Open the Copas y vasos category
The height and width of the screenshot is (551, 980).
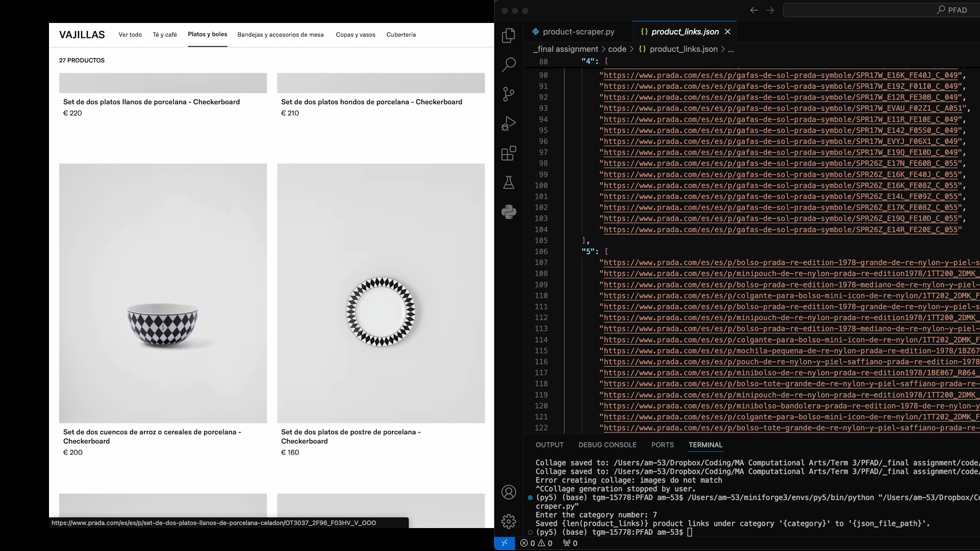[356, 35]
